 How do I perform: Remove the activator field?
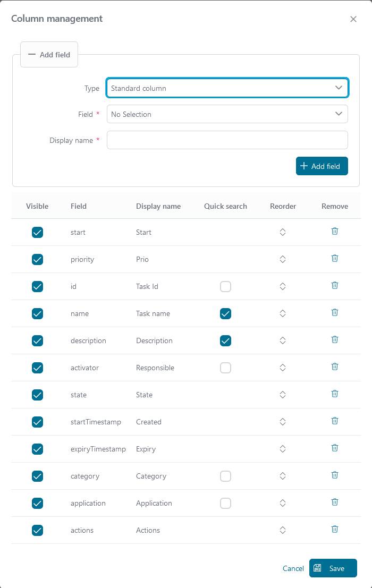335,367
